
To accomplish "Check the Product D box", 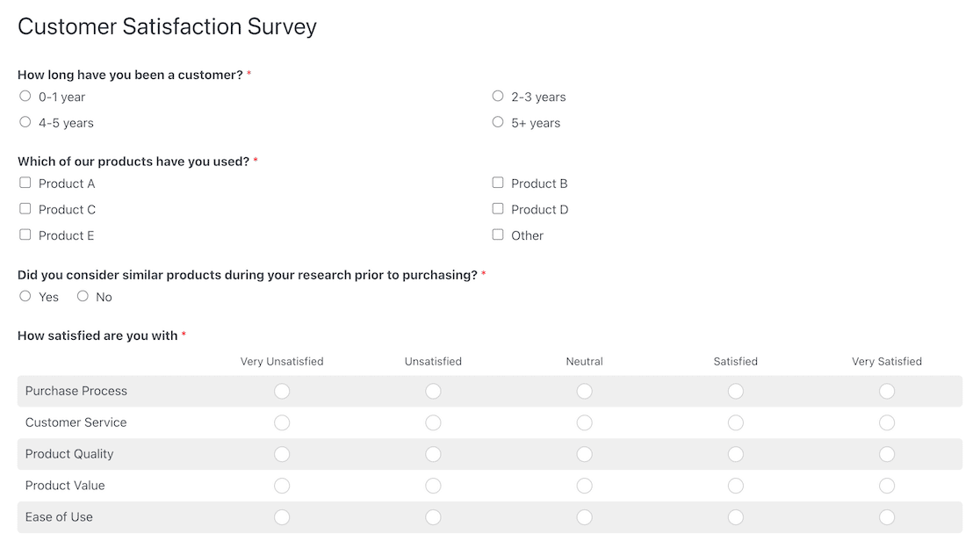I will [498, 209].
